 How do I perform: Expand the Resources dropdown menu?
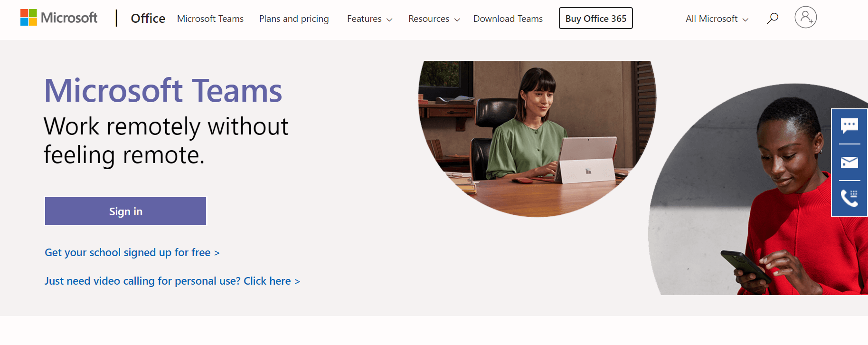(434, 19)
